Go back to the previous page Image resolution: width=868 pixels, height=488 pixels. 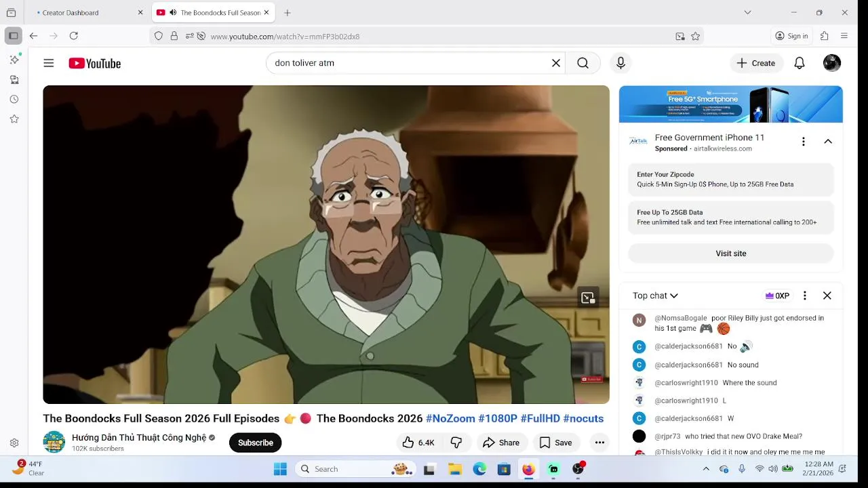pyautogui.click(x=33, y=36)
